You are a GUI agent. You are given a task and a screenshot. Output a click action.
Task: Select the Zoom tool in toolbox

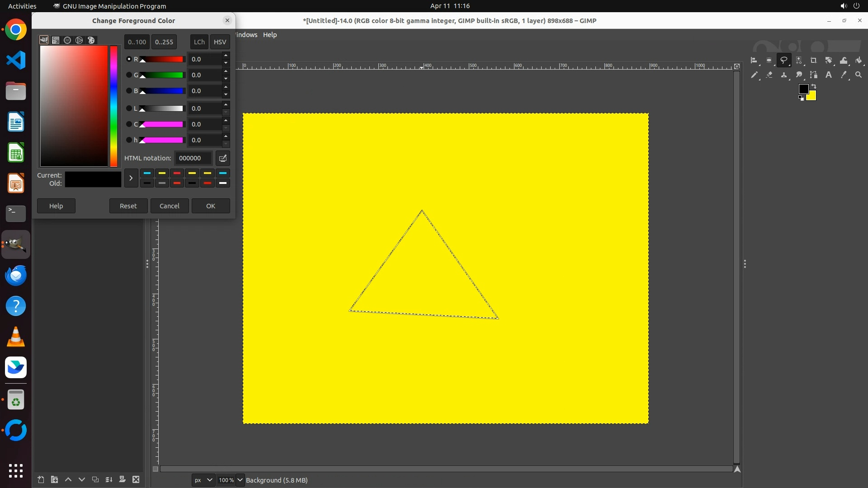coord(859,75)
